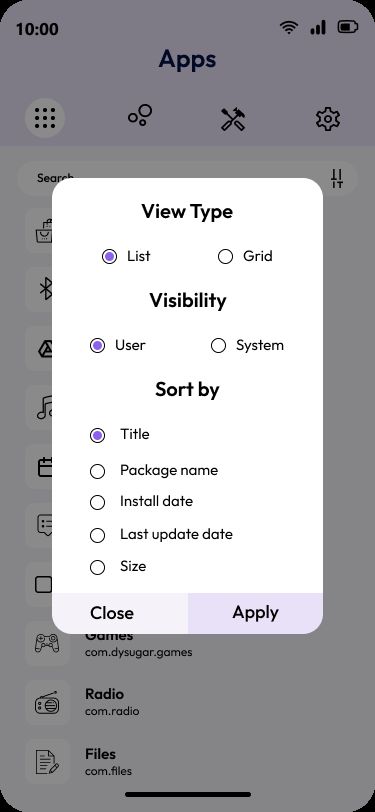Tap the Games controller icon
Image resolution: width=375 pixels, height=812 pixels.
point(47,643)
